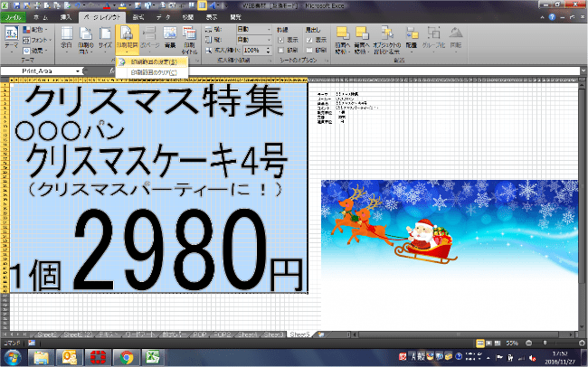Screen dimensions: 588x367
Task: Click the 55% zoom level button
Action: 512,343
